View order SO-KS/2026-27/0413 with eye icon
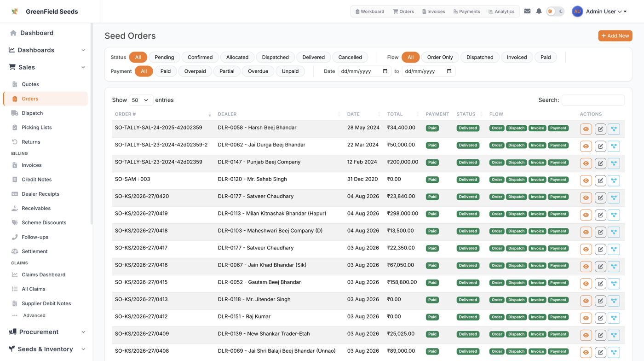 pos(586,301)
